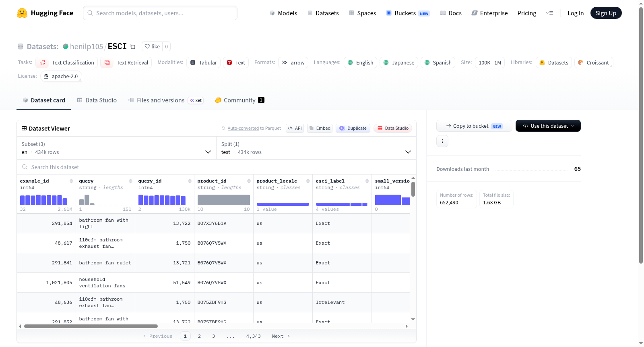
Task: Open the three-dot more options menu
Action: pos(442,141)
